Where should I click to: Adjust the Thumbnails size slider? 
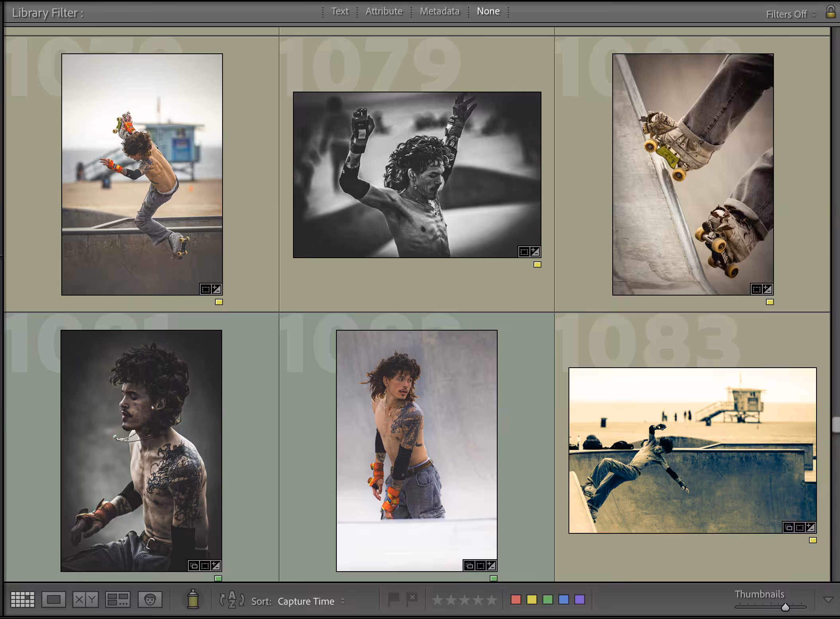(x=785, y=607)
